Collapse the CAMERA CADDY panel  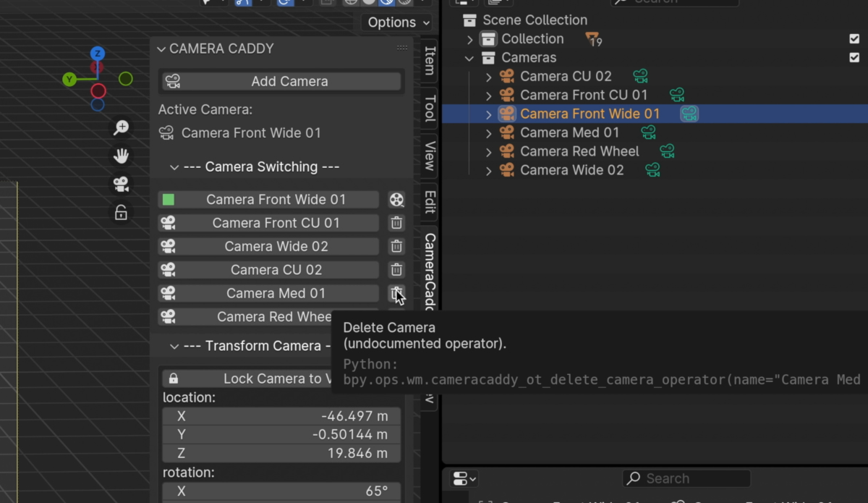click(x=161, y=49)
